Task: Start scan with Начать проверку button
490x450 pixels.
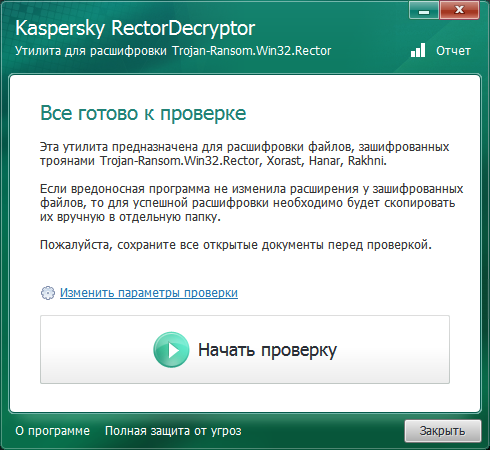Action: [245, 349]
